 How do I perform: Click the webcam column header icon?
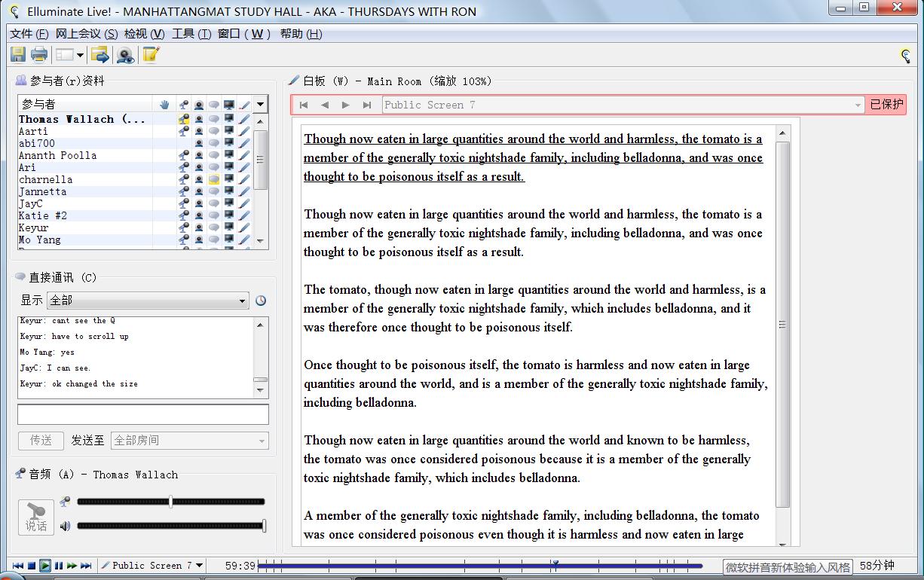pos(199,104)
